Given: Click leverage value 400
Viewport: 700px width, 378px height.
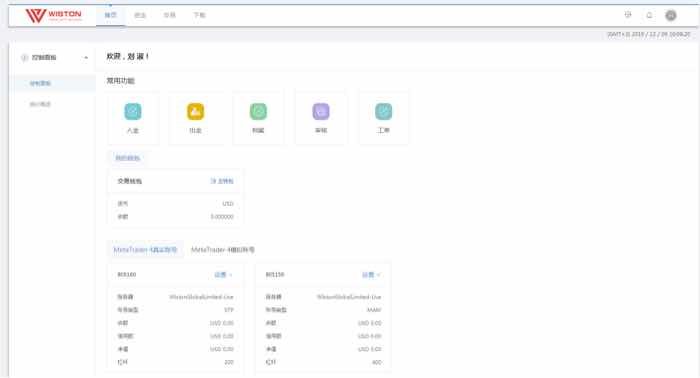Looking at the screenshot, I should (x=376, y=362).
